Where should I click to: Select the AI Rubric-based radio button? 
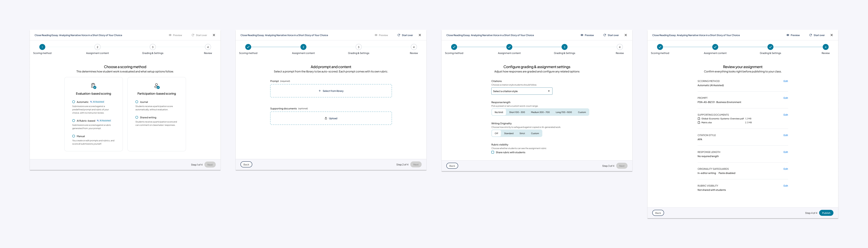pos(73,121)
